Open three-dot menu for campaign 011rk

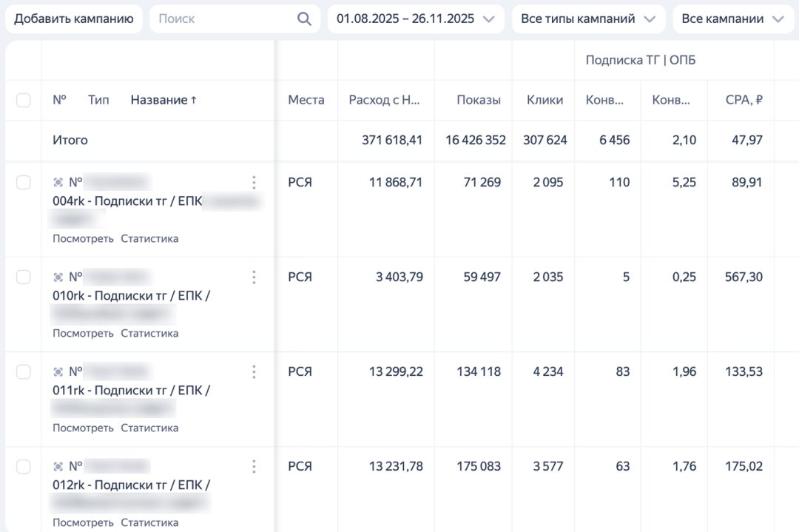click(x=254, y=371)
